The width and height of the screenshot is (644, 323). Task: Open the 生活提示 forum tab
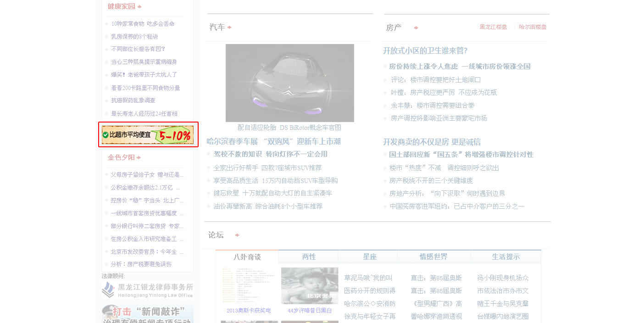(506, 257)
